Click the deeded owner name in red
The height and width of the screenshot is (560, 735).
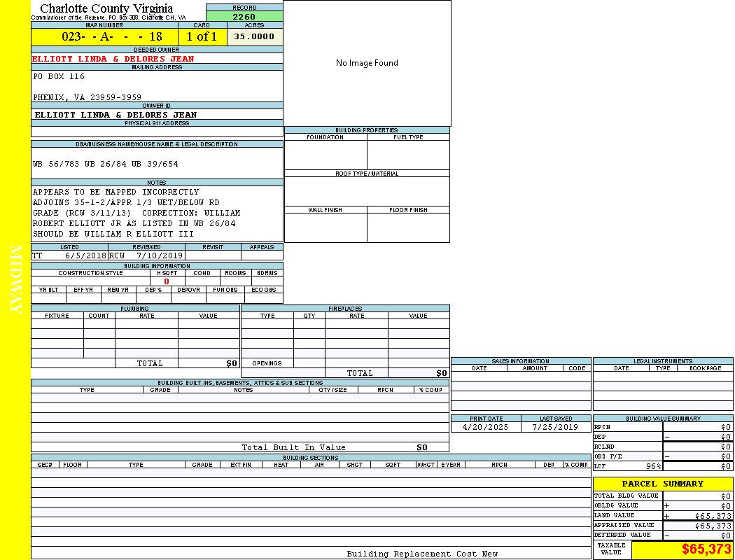coord(113,59)
